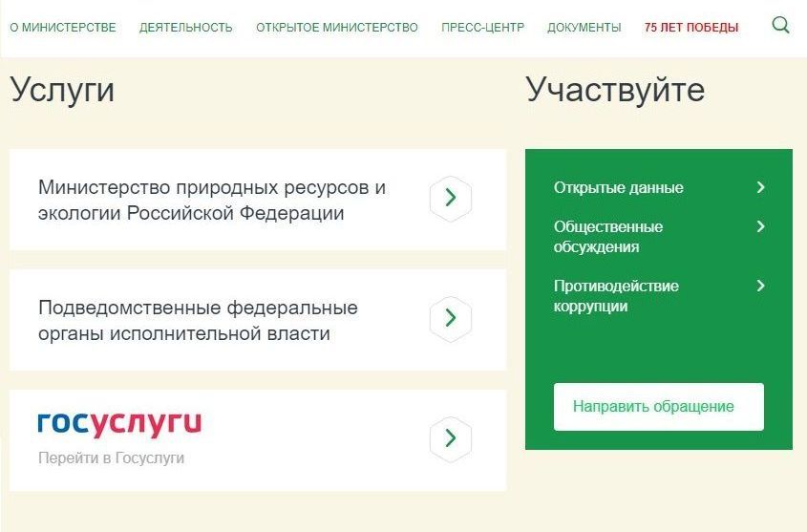Select ОТКРЫТОЕ МИНИСТЕРСТВО in the top navigation

click(x=337, y=28)
